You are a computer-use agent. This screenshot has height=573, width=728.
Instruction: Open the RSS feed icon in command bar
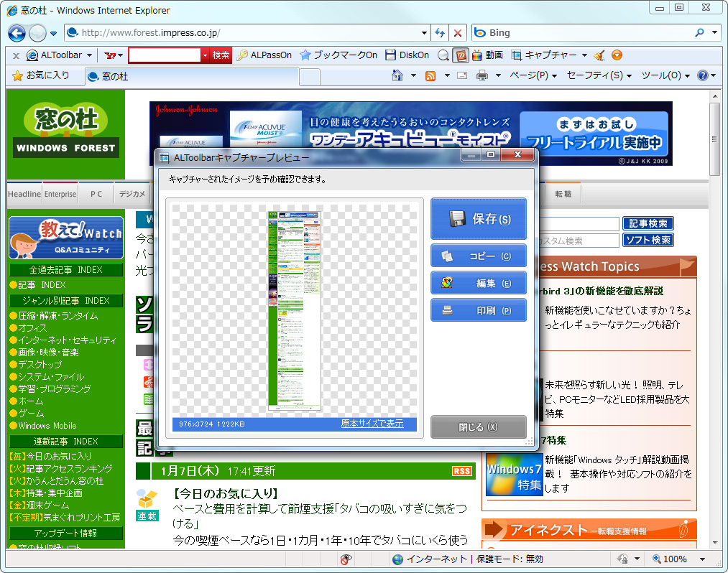430,75
